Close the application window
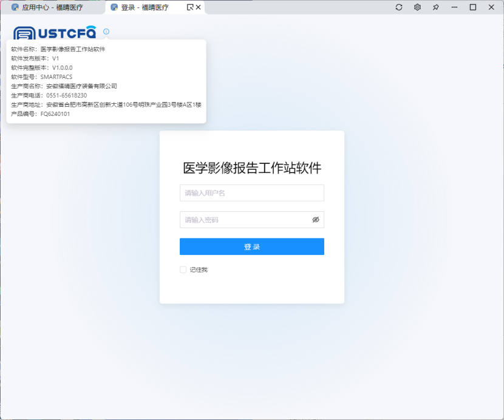 [491, 7]
